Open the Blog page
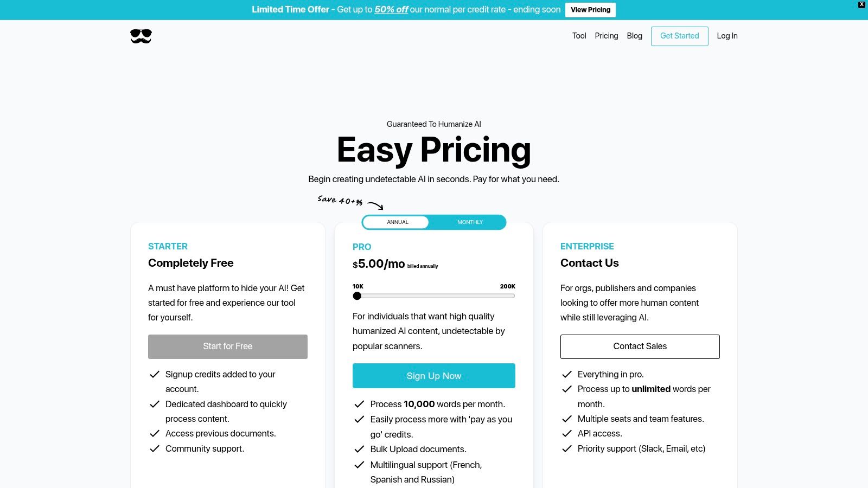Screen dimensions: 868x488 [x=634, y=36]
